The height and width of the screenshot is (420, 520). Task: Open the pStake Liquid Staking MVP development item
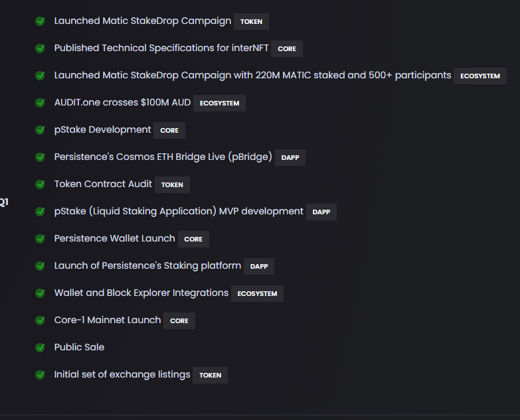[x=179, y=211]
